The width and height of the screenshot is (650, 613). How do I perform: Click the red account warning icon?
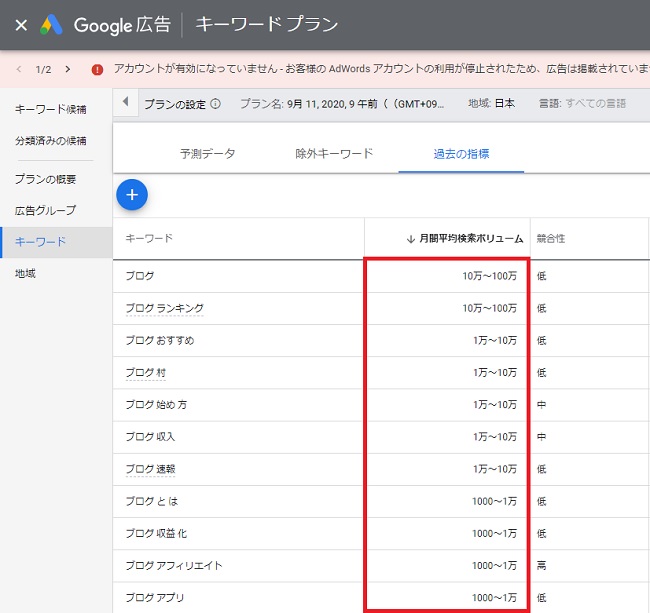pyautogui.click(x=97, y=69)
